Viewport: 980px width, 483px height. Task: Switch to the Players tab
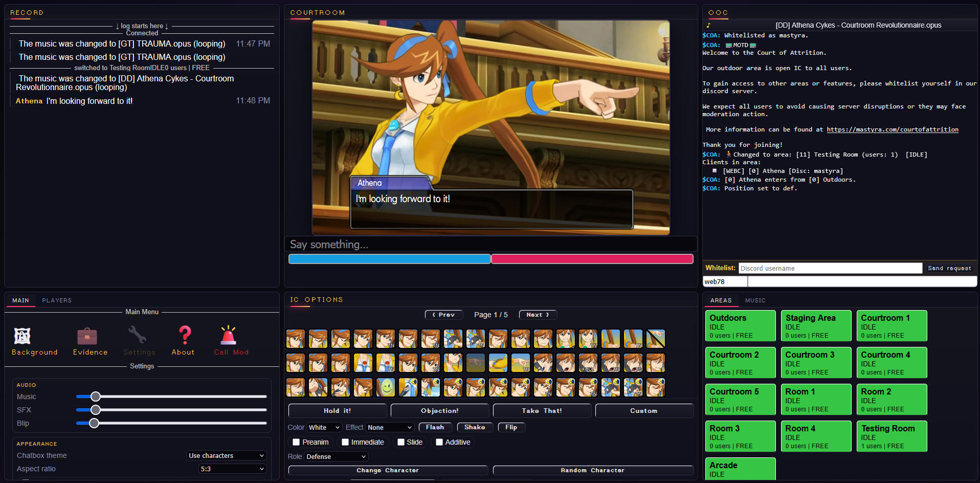click(57, 300)
